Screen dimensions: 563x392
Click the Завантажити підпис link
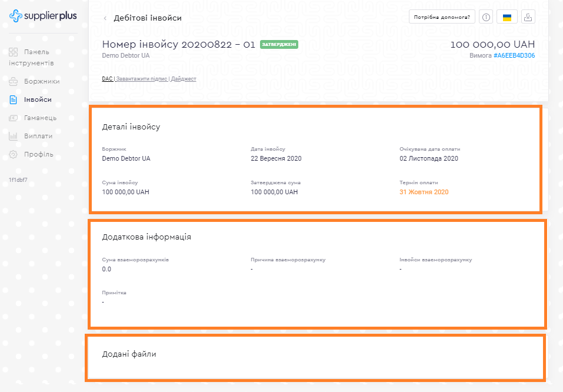point(142,79)
